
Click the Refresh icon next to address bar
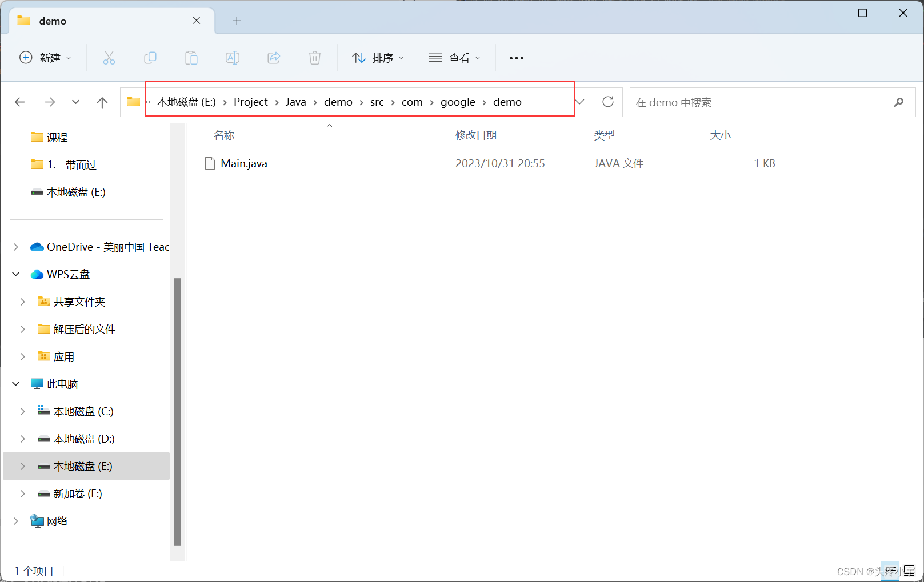click(x=608, y=102)
